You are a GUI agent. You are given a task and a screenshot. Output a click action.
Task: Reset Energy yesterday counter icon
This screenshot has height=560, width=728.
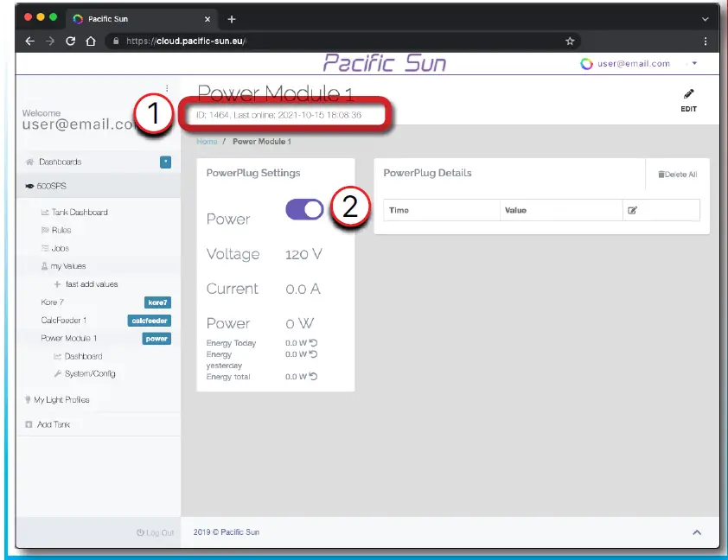tap(313, 354)
